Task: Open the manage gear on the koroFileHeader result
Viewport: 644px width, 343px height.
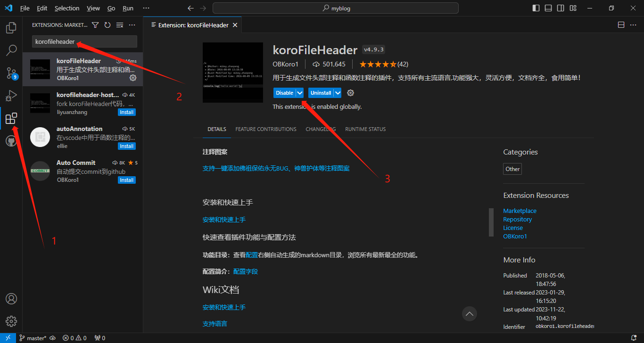Action: coord(132,78)
